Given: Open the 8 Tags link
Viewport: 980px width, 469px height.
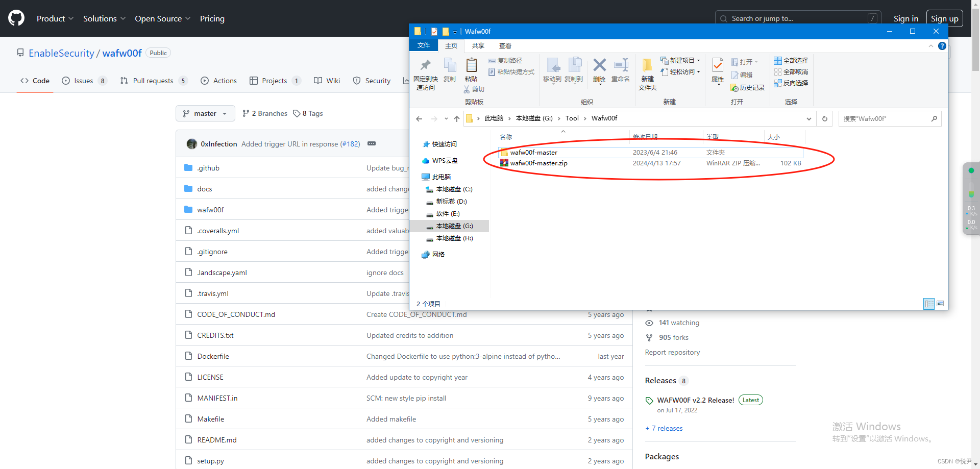Looking at the screenshot, I should coord(308,113).
